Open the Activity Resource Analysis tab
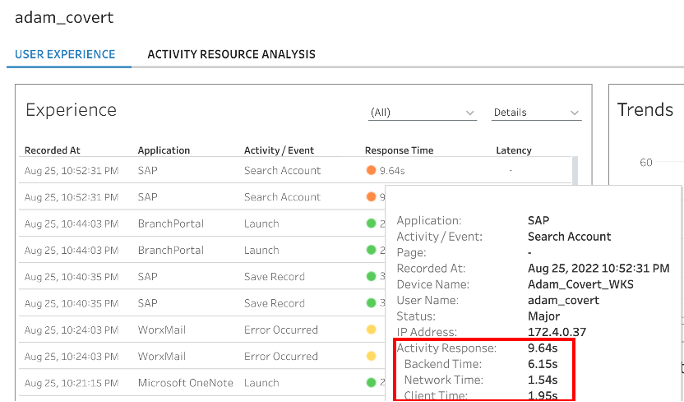 231,54
